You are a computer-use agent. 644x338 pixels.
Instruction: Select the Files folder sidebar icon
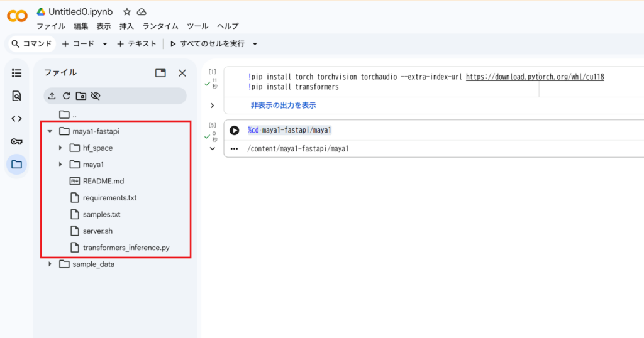pyautogui.click(x=16, y=165)
